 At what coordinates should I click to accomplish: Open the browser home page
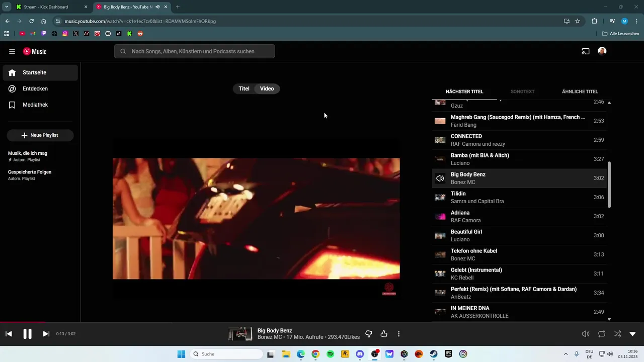[x=44, y=21]
